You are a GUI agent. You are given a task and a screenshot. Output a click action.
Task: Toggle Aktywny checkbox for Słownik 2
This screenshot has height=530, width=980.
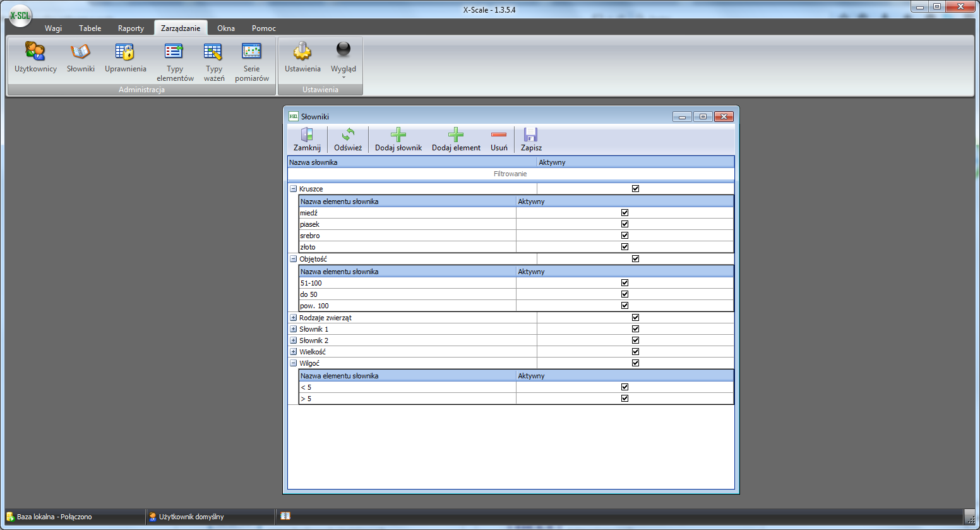[635, 340]
